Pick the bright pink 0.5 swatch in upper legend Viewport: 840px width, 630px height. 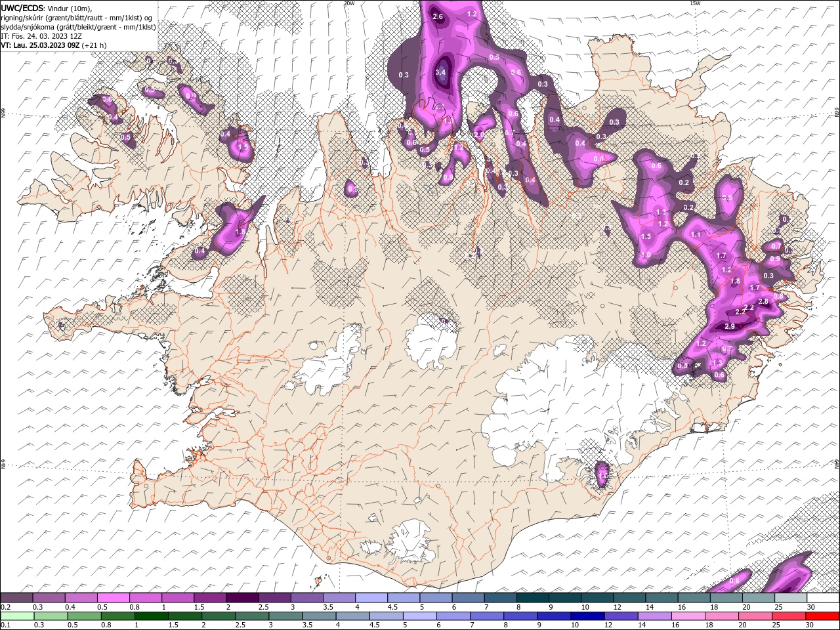tap(113, 598)
